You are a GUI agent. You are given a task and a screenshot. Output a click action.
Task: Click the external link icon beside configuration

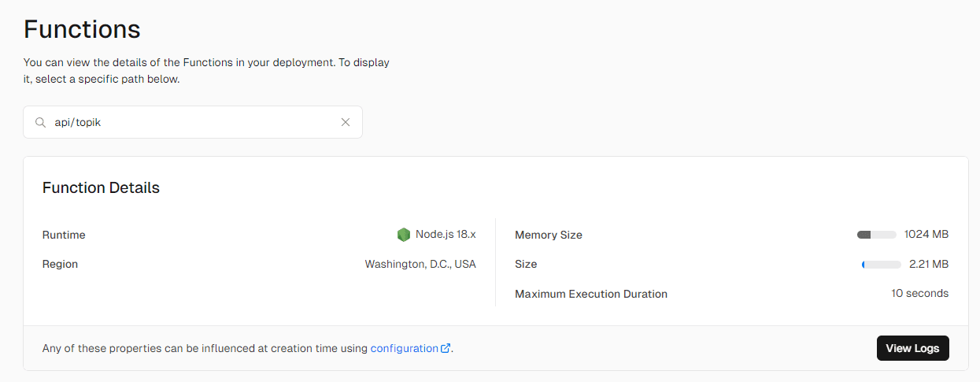pyautogui.click(x=446, y=348)
